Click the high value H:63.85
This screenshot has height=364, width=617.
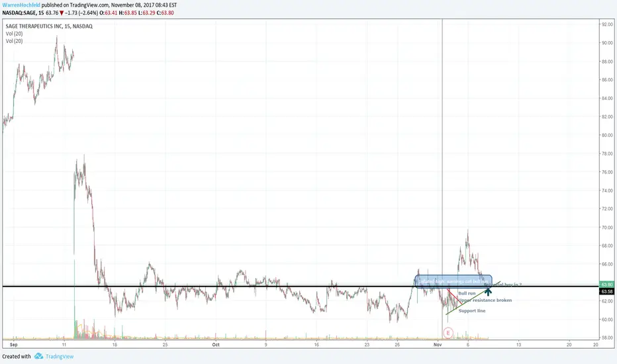[x=128, y=13]
